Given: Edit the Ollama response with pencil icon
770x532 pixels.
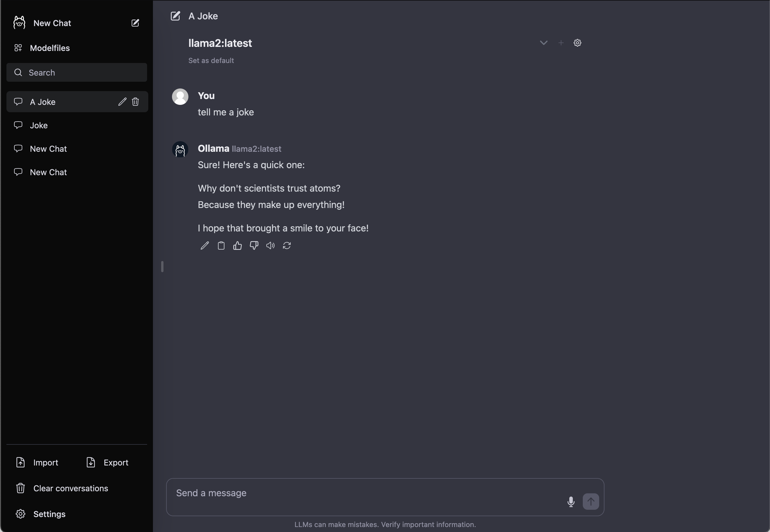Looking at the screenshot, I should coord(205,246).
